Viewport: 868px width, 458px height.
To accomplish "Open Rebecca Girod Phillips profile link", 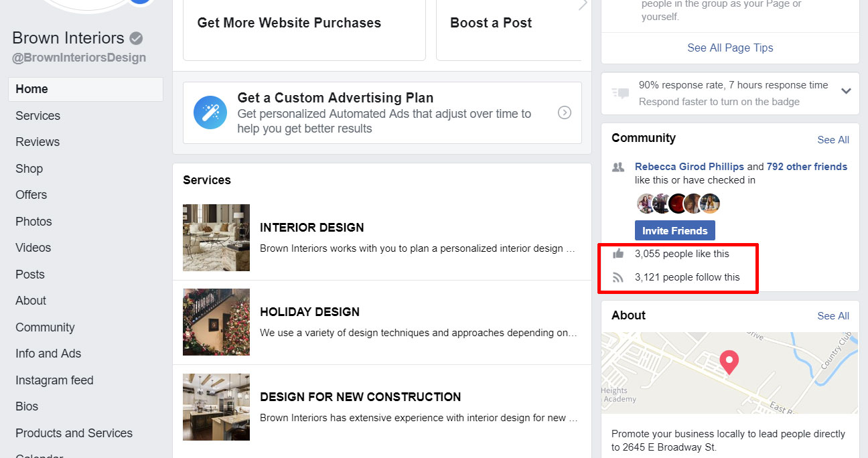I will tap(690, 167).
